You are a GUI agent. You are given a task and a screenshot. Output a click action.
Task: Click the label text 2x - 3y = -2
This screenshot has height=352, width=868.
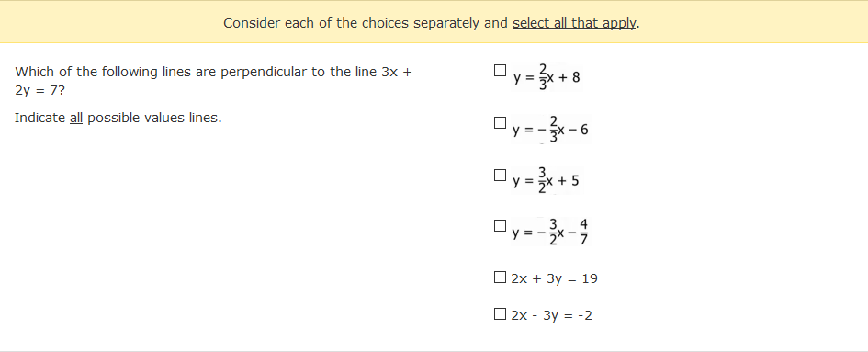(551, 315)
